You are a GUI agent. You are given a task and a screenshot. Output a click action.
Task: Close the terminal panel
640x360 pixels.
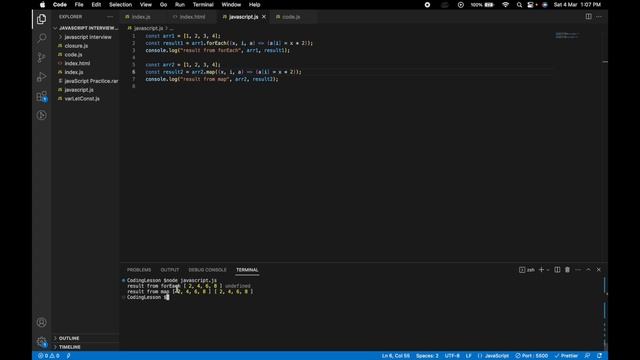click(599, 270)
